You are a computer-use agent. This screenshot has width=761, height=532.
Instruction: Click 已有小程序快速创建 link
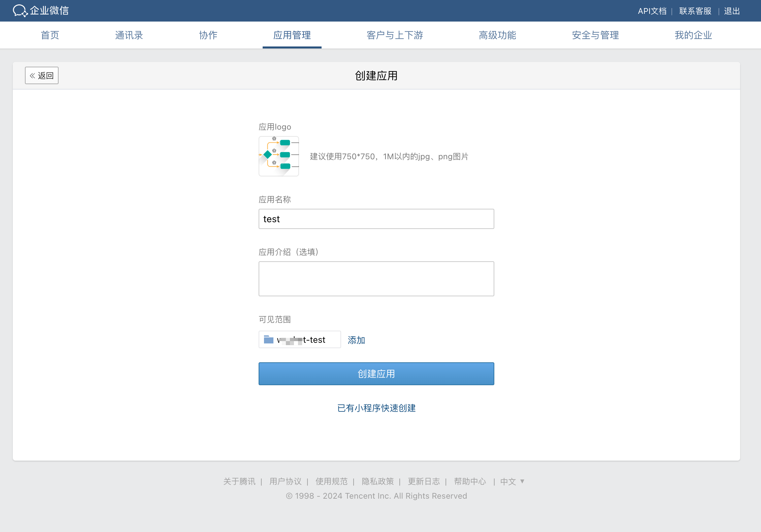[x=376, y=408]
